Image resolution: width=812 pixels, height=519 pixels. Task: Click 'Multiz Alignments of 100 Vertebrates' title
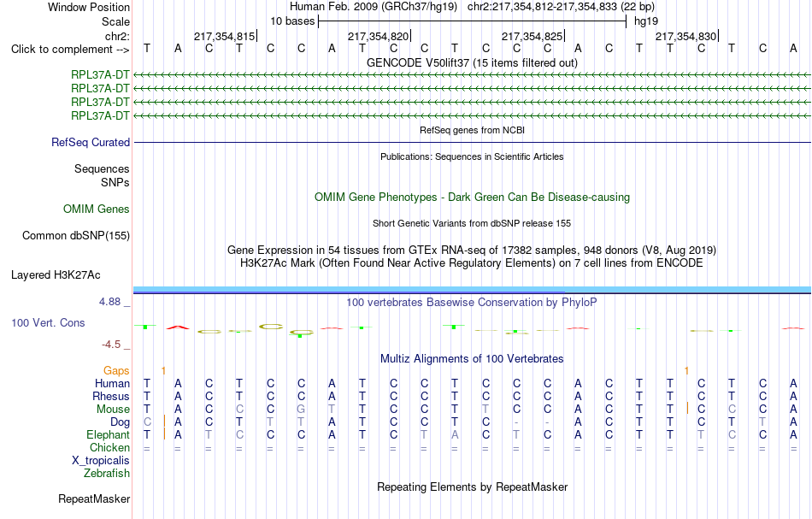pyautogui.click(x=472, y=358)
